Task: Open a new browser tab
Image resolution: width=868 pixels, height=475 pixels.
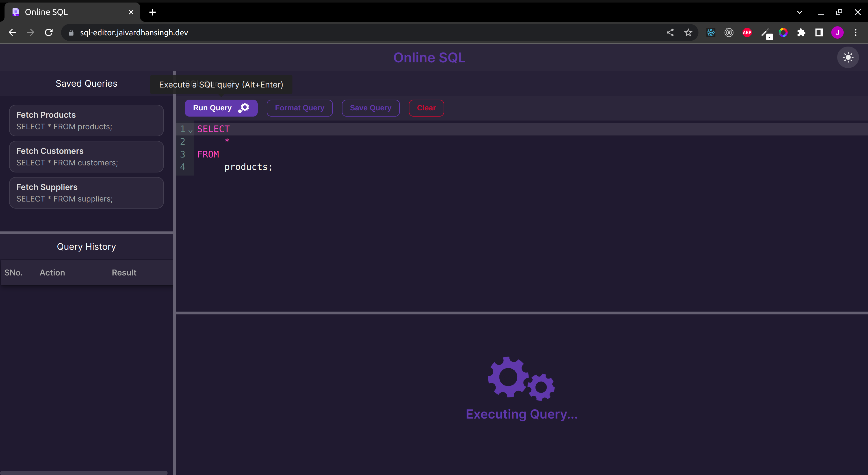Action: pos(152,12)
